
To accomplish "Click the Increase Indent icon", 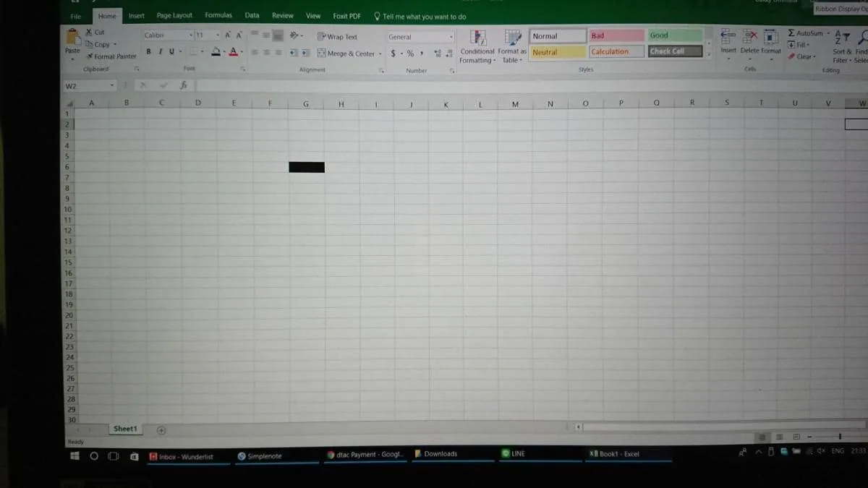I will point(306,53).
